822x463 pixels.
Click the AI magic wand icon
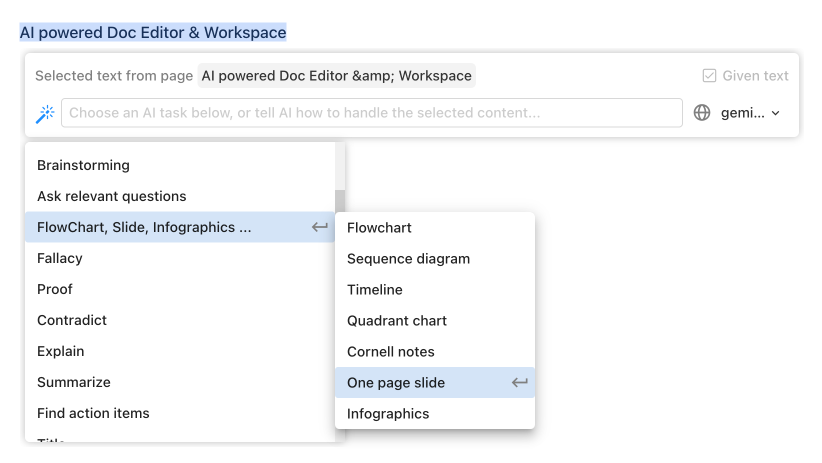[x=44, y=113]
